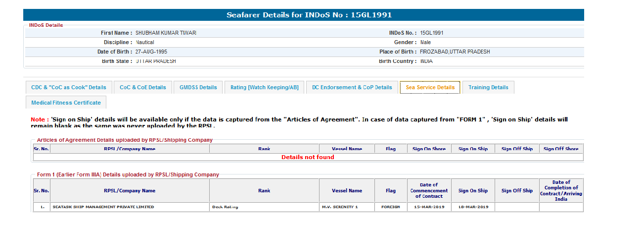Select the Sea Service Details tab
644x228 pixels.
430,87
